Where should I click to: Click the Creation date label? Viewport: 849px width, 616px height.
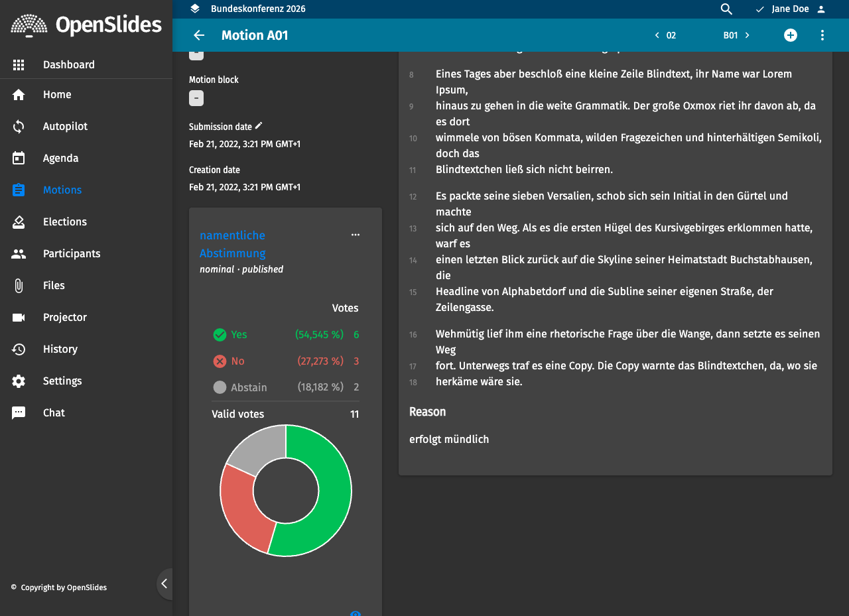point(214,170)
